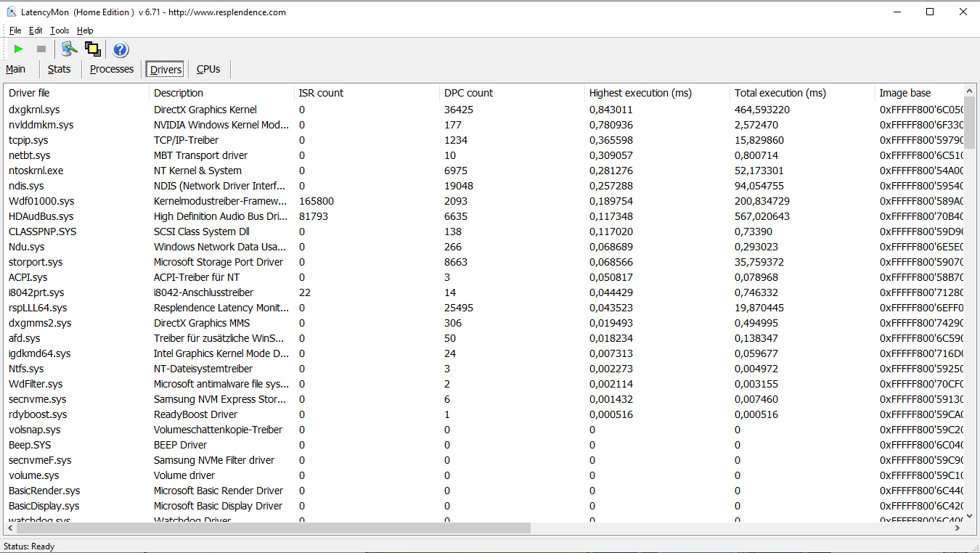
Task: Open the Tools menu
Action: [60, 30]
